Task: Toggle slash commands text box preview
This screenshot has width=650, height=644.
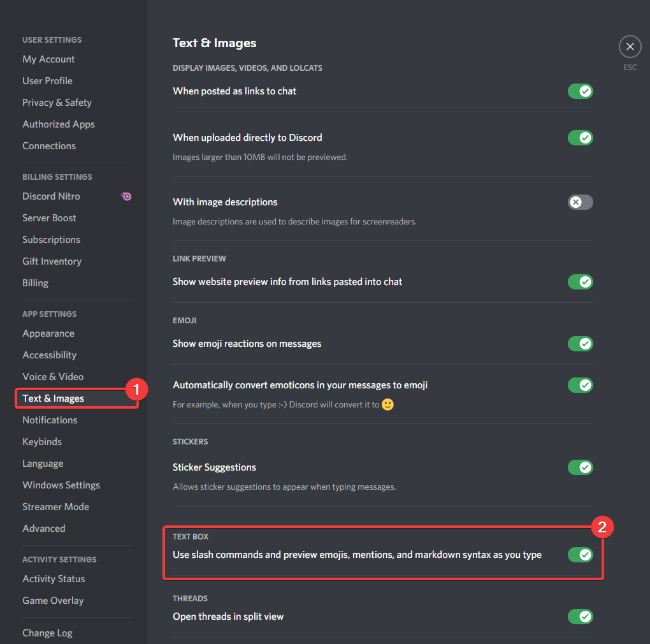Action: pyautogui.click(x=580, y=555)
